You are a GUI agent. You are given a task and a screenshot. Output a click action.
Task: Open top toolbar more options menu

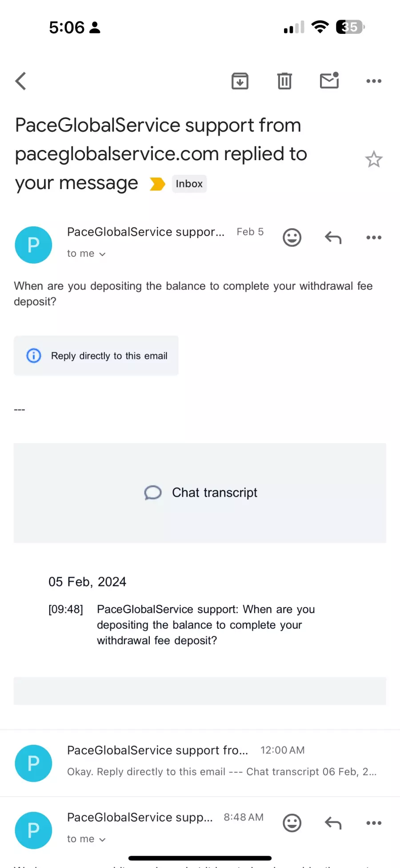(x=374, y=81)
